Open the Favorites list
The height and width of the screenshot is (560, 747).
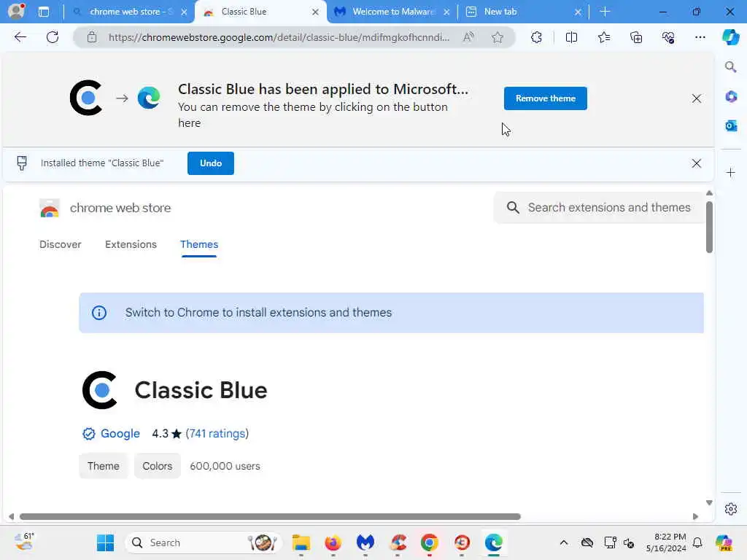(x=604, y=37)
